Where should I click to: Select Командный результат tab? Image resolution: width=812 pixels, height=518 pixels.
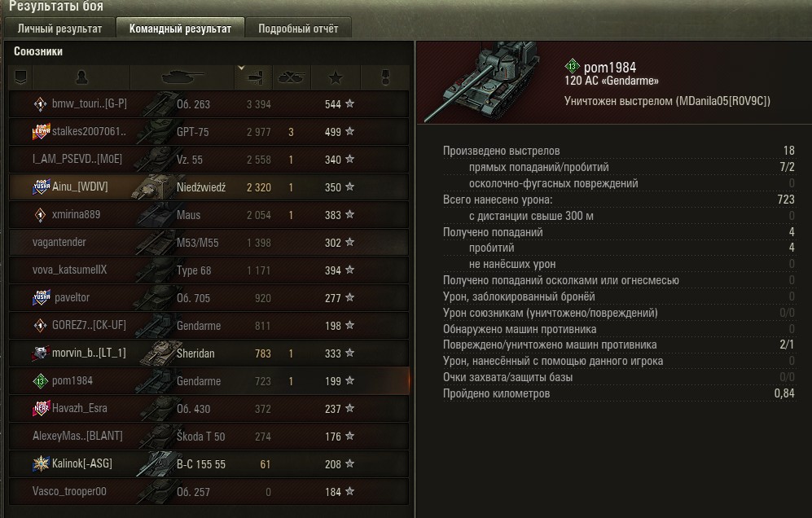180,29
